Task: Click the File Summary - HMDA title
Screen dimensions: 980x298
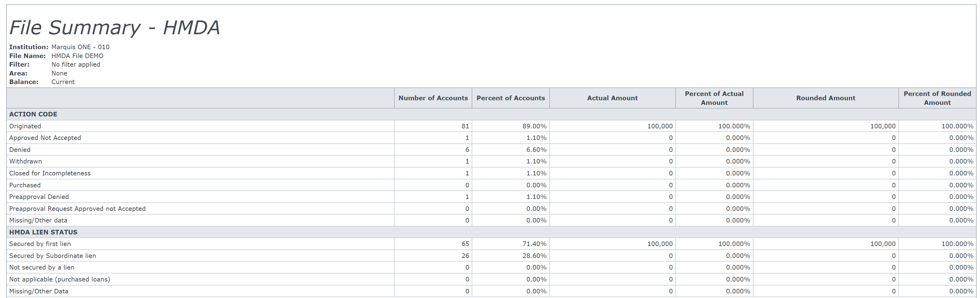Action: coord(115,28)
